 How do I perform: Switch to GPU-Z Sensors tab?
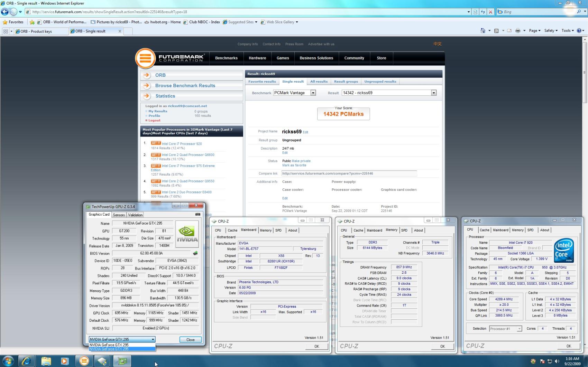click(119, 215)
